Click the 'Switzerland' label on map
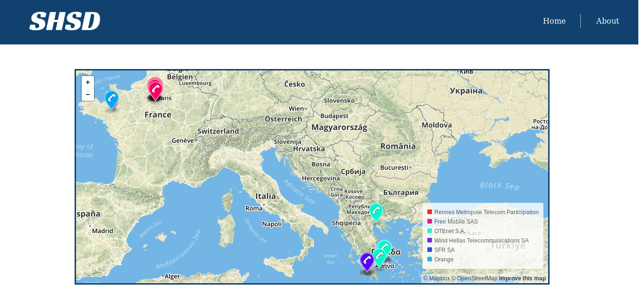644x295 pixels. [218, 131]
